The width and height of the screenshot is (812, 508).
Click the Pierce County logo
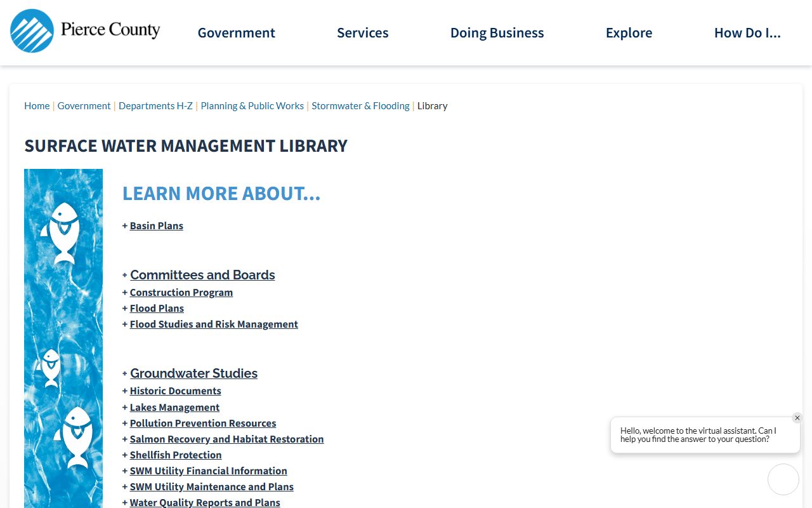tap(85, 31)
